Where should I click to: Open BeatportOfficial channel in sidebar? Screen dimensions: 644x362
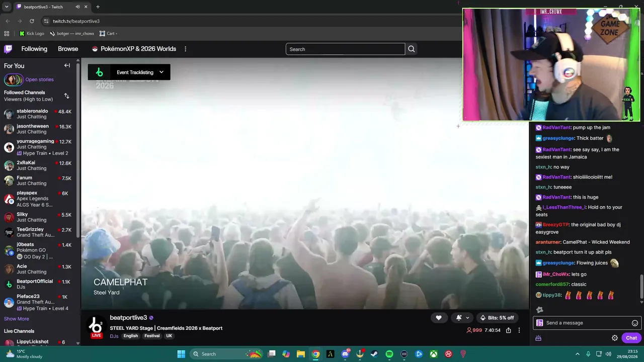pyautogui.click(x=38, y=284)
